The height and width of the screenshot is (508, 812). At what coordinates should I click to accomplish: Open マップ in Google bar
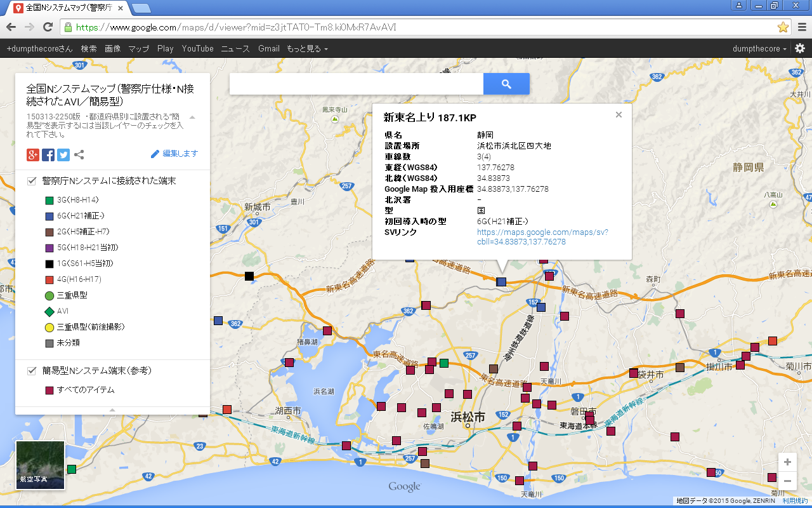click(138, 48)
